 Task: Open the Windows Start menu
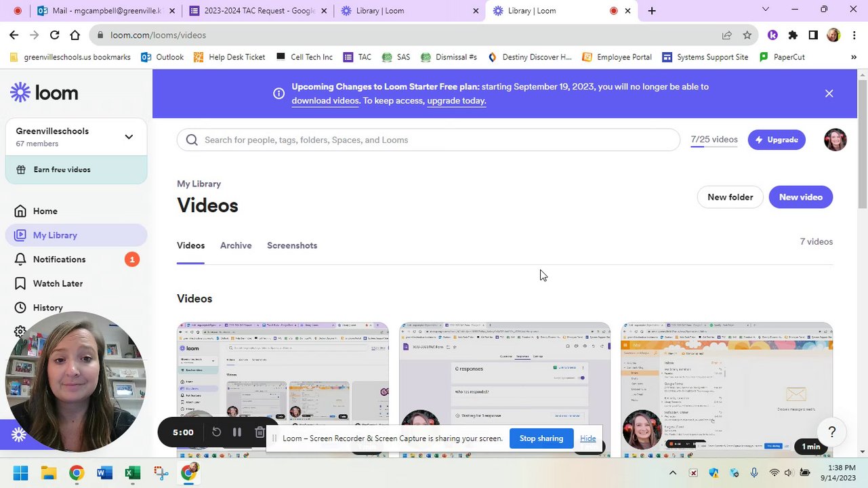20,472
